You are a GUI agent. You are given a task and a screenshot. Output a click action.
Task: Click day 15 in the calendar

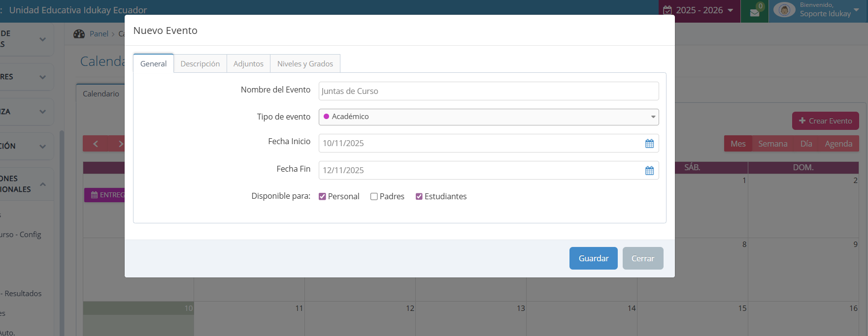point(742,308)
